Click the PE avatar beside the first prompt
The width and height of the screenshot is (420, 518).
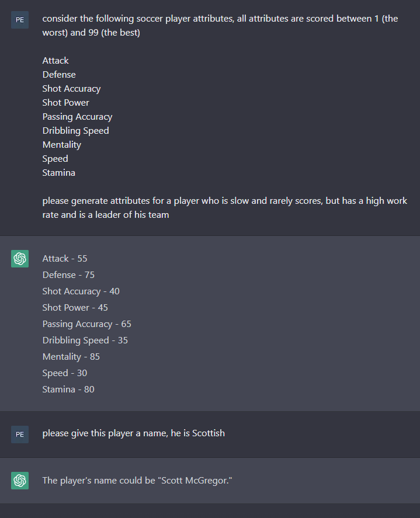click(20, 19)
